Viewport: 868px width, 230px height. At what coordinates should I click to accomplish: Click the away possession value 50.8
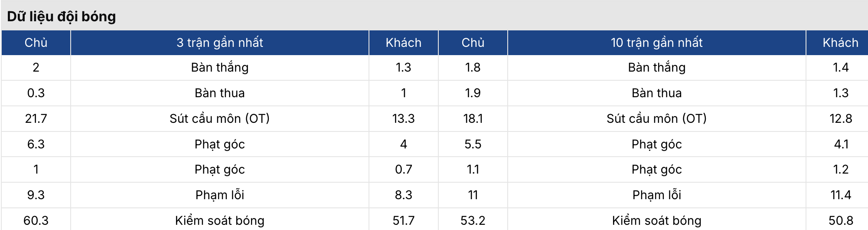click(840, 220)
